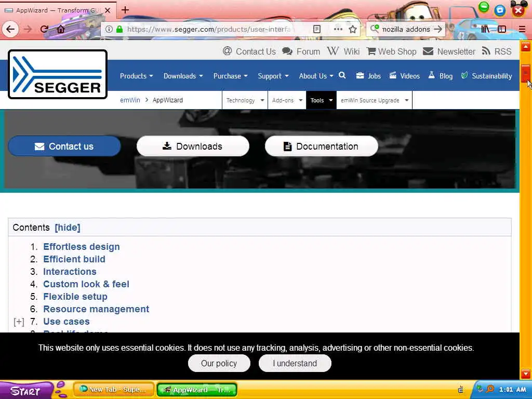Click the red scrollbar thumb
Screen dimensions: 532x399
point(526,73)
